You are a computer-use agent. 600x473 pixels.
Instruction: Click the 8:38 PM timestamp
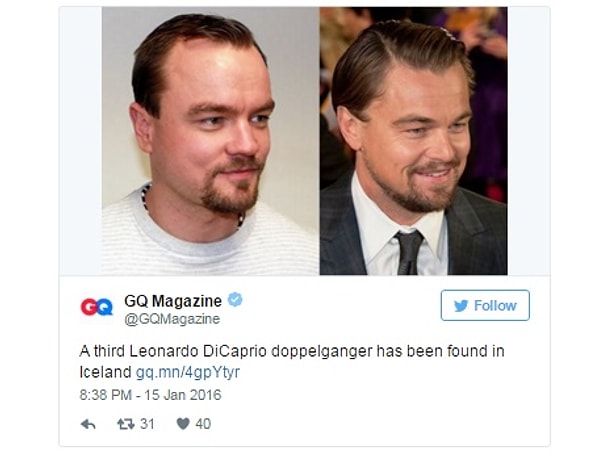click(x=106, y=395)
